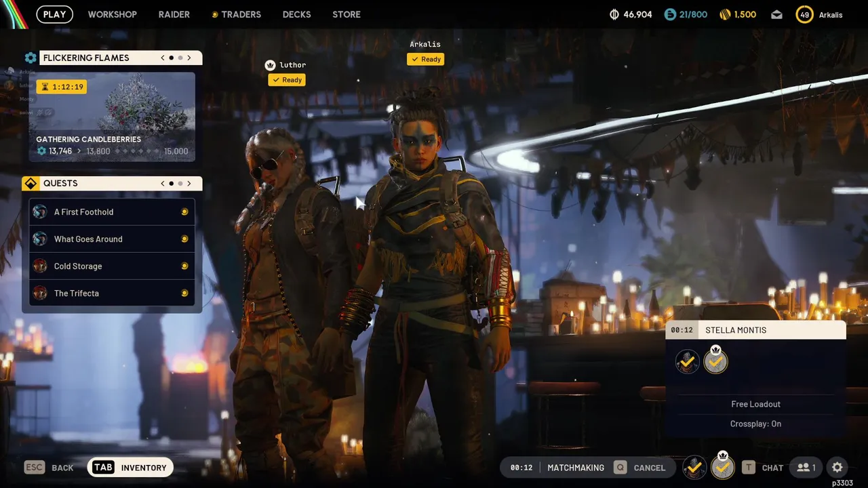Open the PLAY menu tab
Screen dimensions: 868x488
[x=54, y=14]
